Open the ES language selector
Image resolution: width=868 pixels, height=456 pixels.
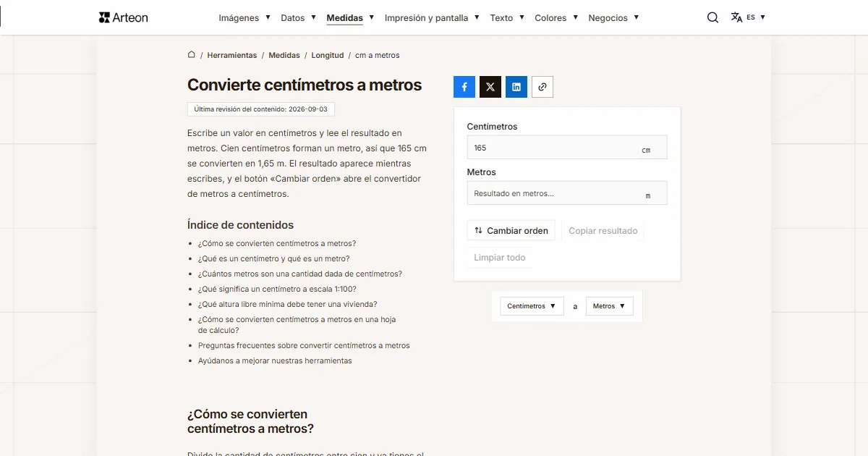[748, 17]
